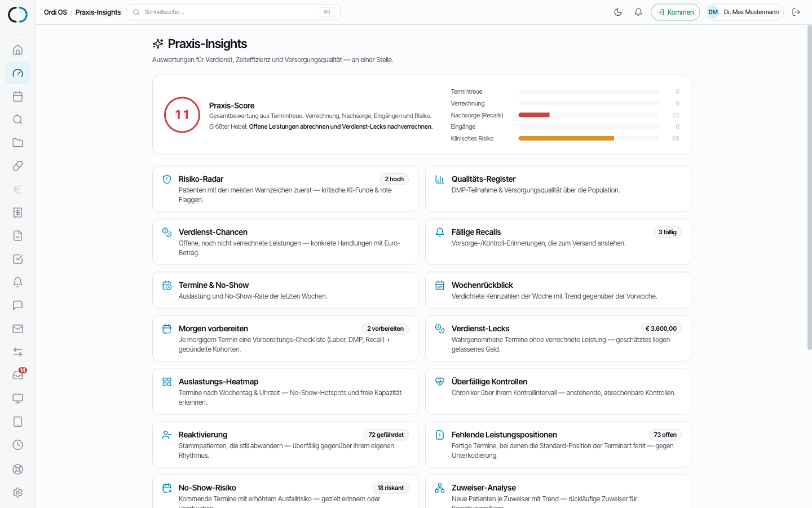Click the Termintreue progress bar
Image resolution: width=812 pixels, height=508 pixels.
tap(589, 91)
